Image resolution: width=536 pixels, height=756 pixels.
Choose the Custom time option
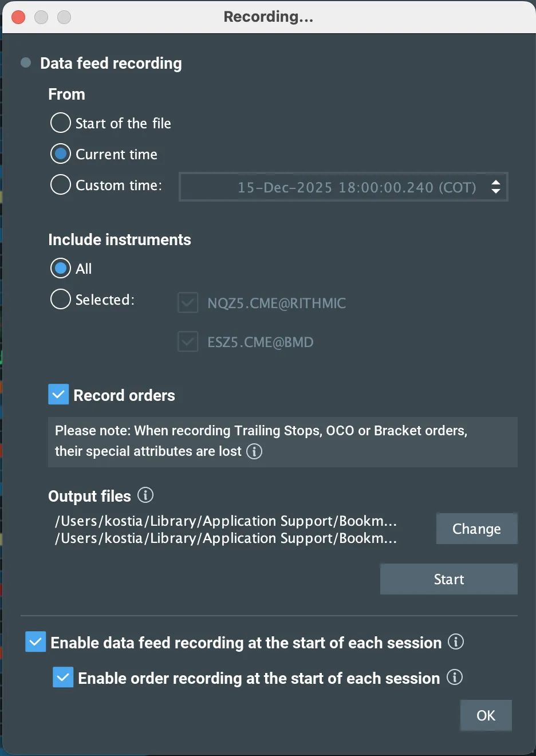pos(60,184)
